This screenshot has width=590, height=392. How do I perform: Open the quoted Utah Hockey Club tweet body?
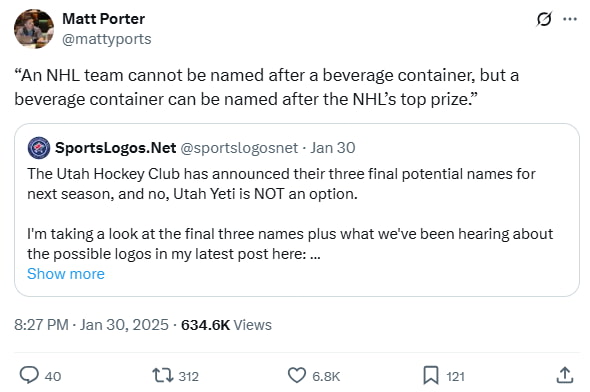(290, 214)
